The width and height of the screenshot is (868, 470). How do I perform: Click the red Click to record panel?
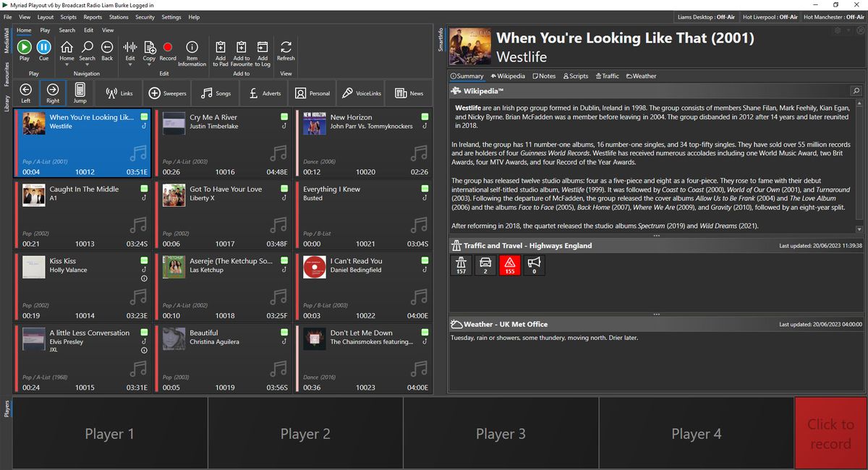pos(830,434)
